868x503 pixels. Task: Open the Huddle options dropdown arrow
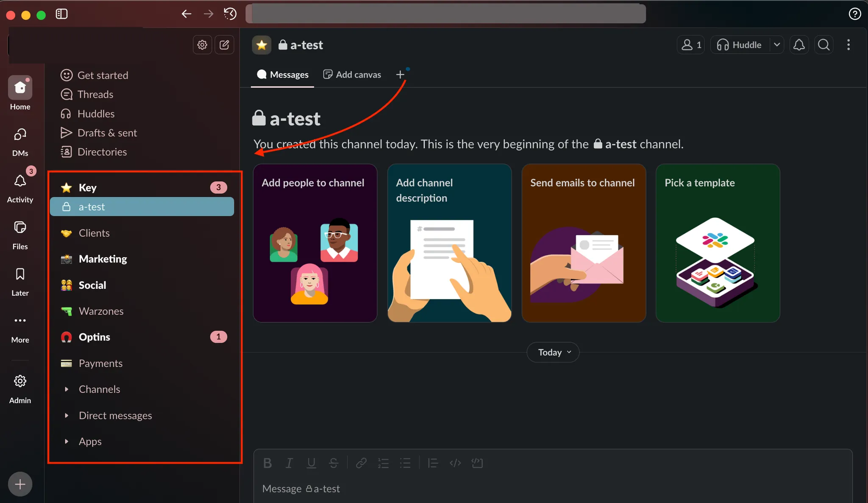[776, 45]
